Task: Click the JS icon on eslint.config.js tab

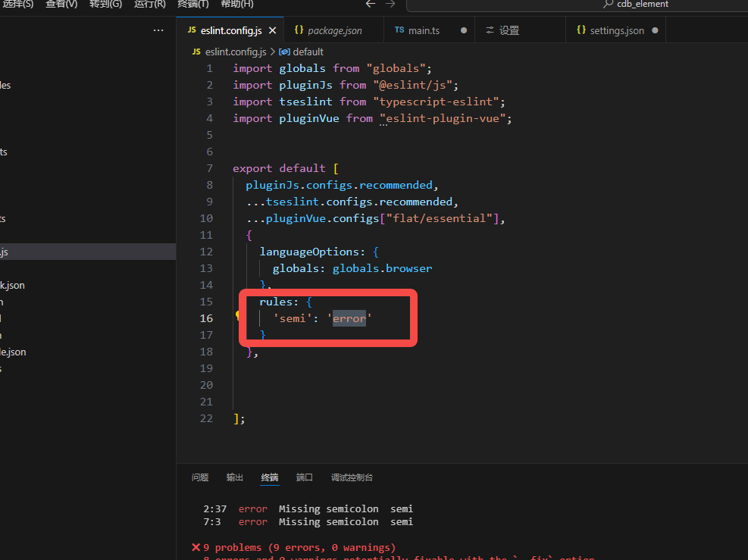Action: click(x=192, y=30)
